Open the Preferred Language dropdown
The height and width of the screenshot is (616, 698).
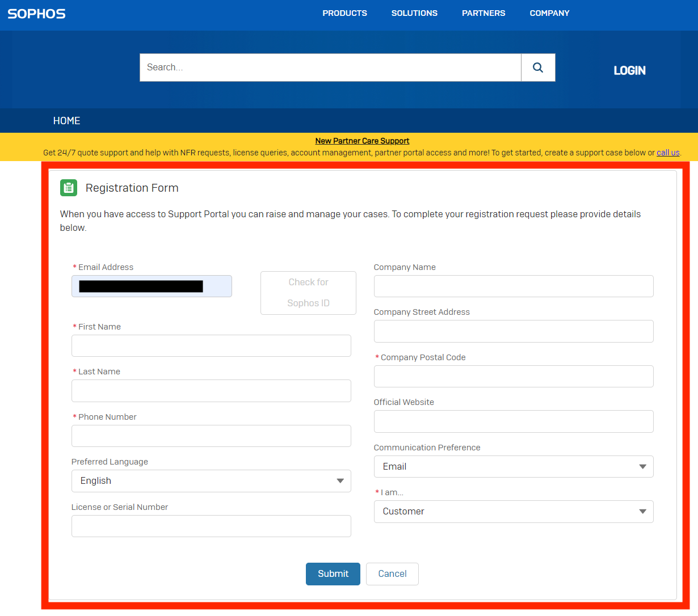pos(211,481)
